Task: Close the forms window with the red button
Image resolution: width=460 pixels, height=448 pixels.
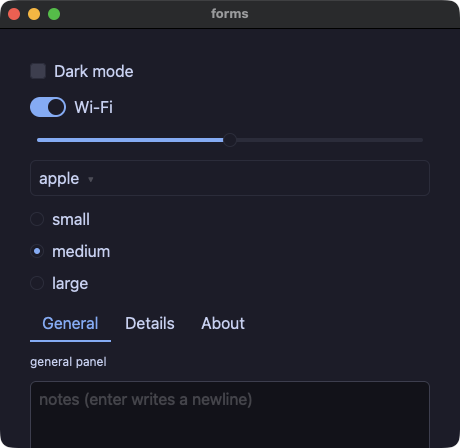Action: pos(14,14)
